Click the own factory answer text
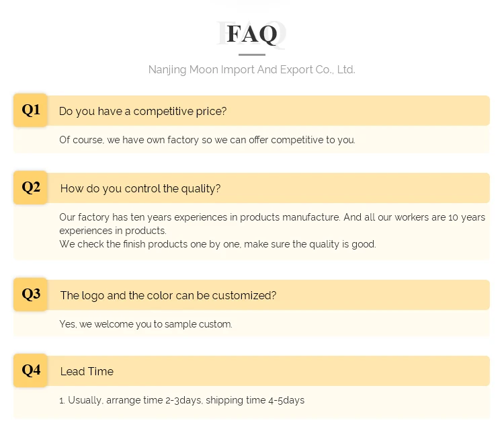Image resolution: width=504 pixels, height=425 pixels. pyautogui.click(x=206, y=140)
